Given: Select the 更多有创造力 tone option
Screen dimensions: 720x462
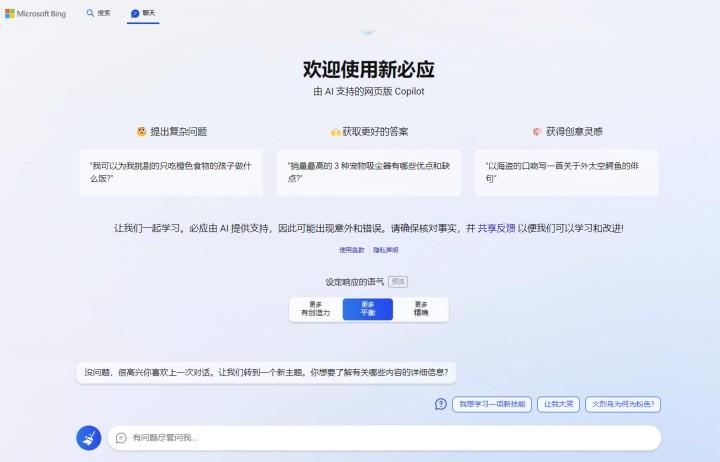Looking at the screenshot, I should click(315, 309).
